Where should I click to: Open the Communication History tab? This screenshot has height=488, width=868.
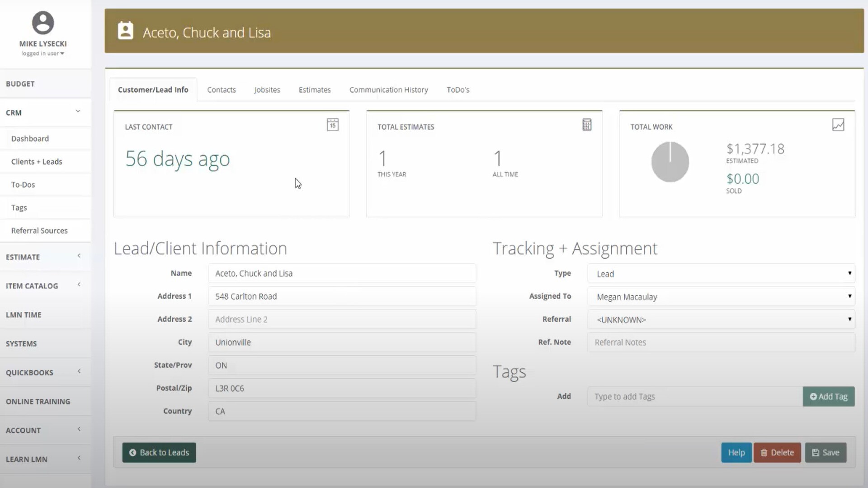(x=388, y=90)
